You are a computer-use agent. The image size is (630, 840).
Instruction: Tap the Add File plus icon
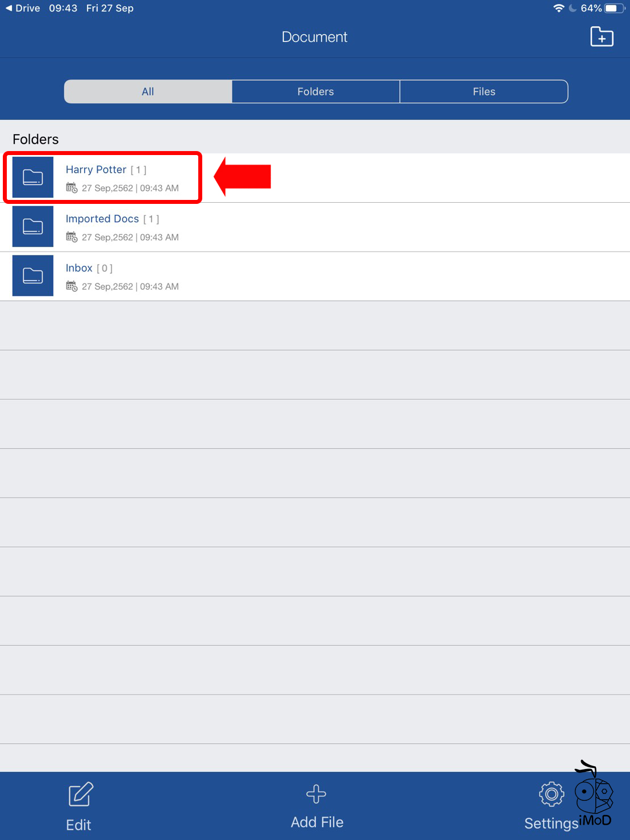coord(316,794)
